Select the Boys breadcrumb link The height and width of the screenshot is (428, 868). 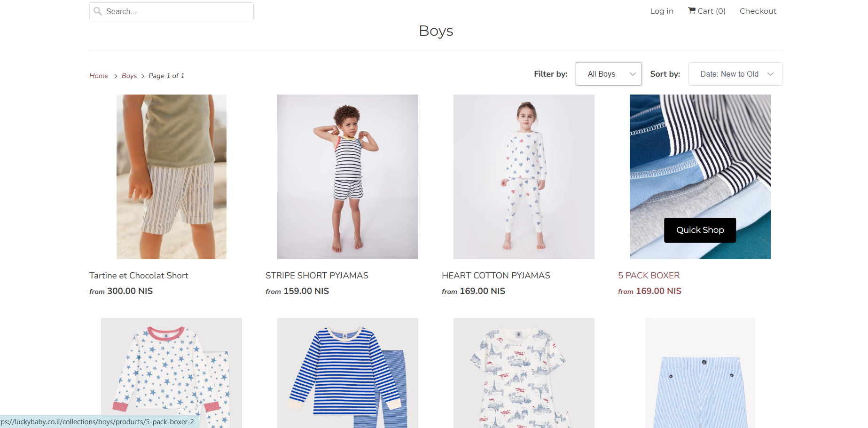pos(129,76)
